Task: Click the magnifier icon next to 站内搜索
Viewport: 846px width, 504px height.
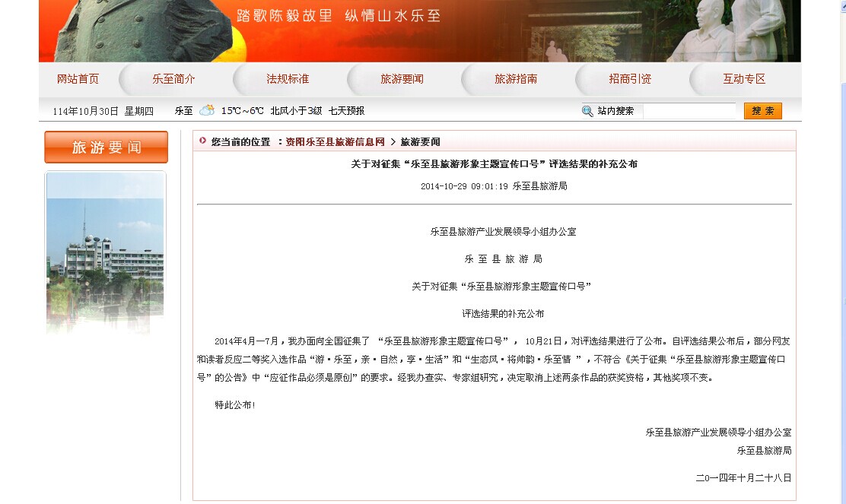Action: tap(587, 111)
